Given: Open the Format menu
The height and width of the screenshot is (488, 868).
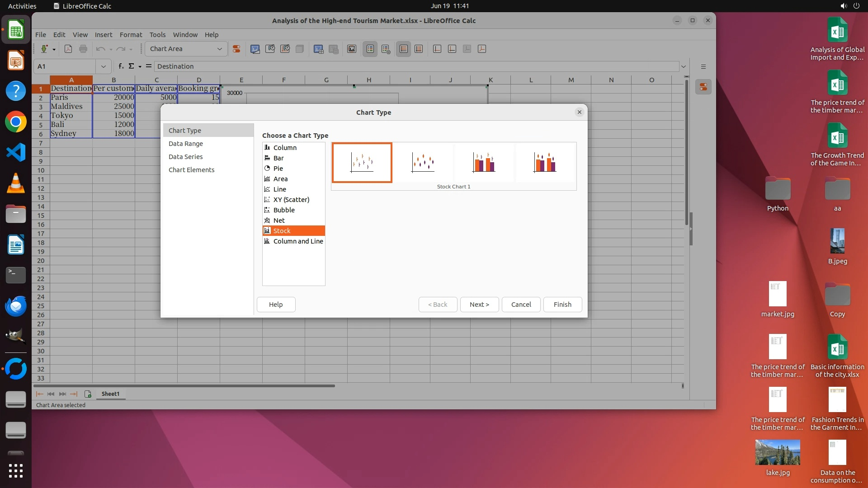Looking at the screenshot, I should (131, 34).
